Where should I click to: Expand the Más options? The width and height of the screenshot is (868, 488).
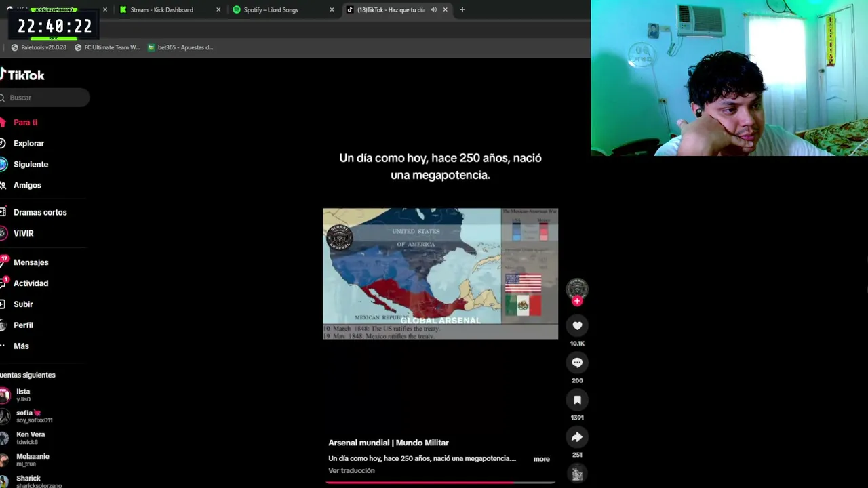(x=21, y=346)
